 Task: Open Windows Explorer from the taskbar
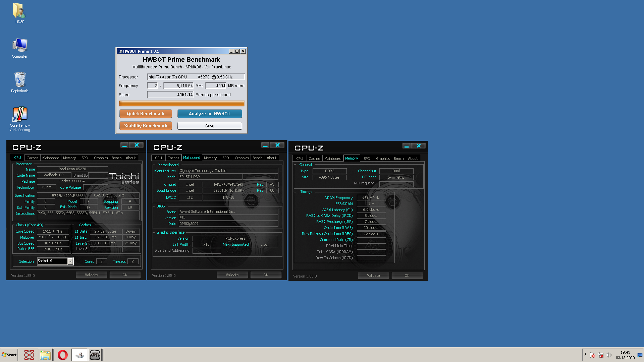45,355
